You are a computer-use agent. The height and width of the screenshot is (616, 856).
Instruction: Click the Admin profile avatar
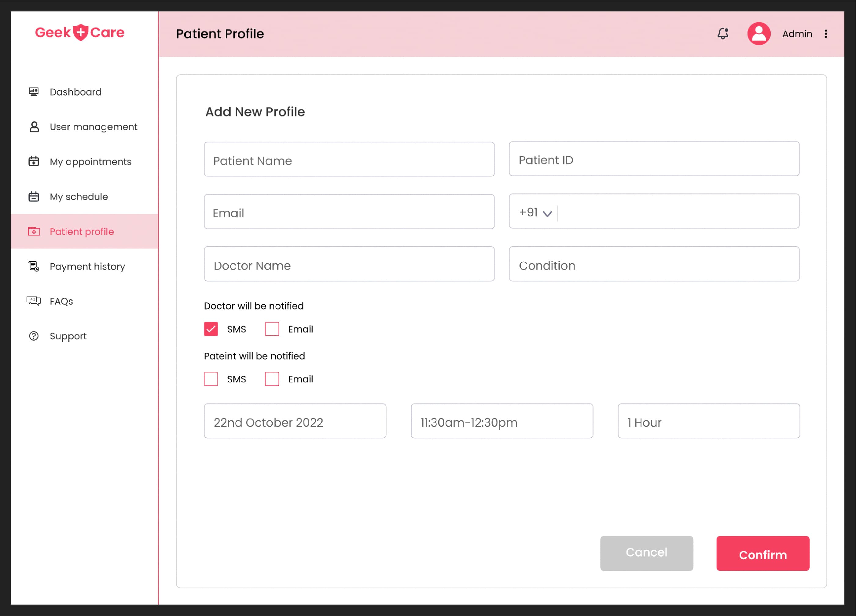pyautogui.click(x=758, y=34)
